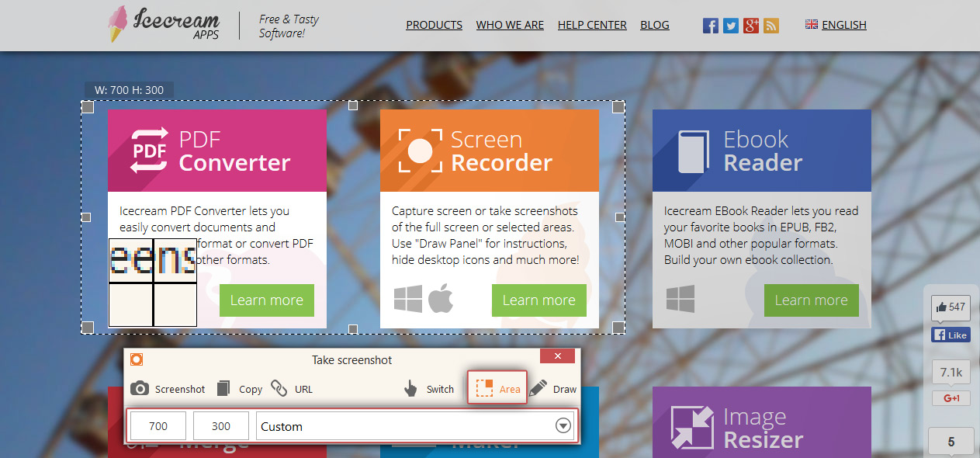The image size is (980, 458).
Task: Click Learn more on Ebook Reader card
Action: click(812, 300)
